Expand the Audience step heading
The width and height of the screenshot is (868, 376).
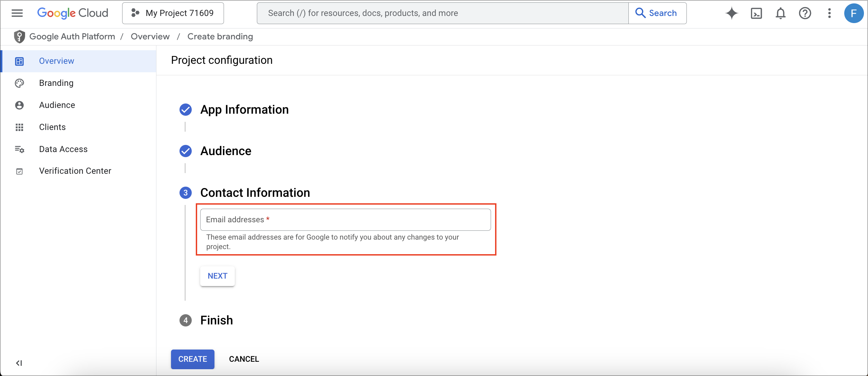[226, 151]
